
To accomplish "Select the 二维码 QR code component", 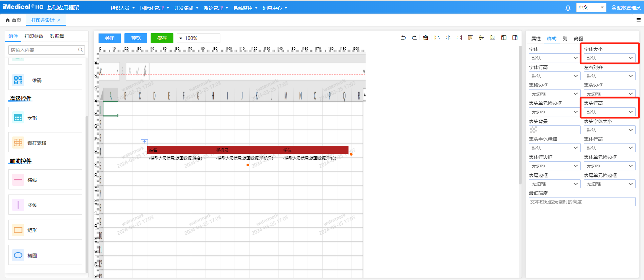I will (x=45, y=80).
